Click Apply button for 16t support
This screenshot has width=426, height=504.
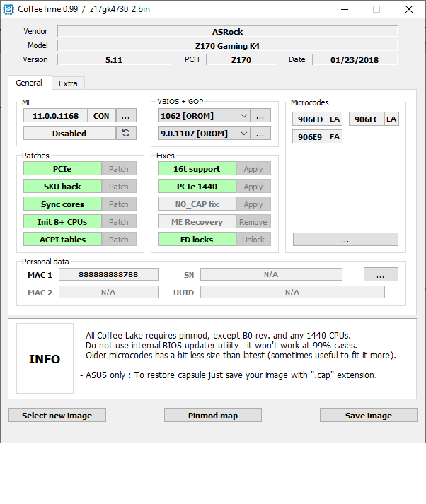click(253, 168)
